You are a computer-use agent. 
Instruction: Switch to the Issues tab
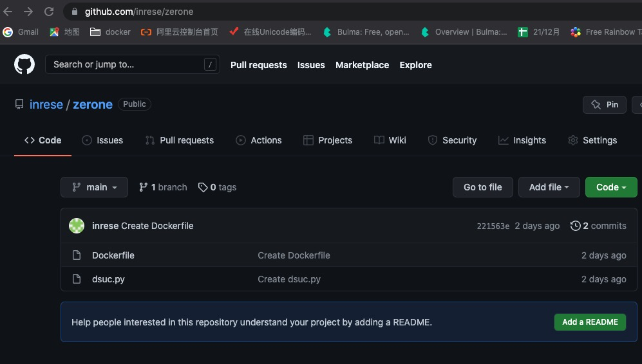(x=102, y=140)
